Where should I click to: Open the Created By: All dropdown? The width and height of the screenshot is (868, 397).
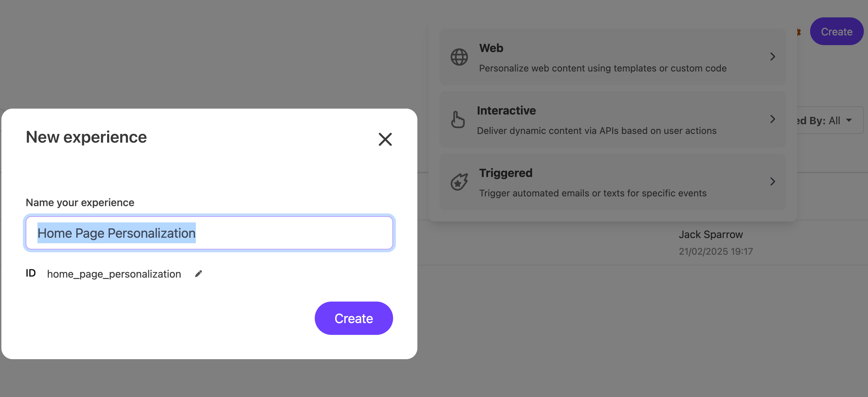[828, 120]
